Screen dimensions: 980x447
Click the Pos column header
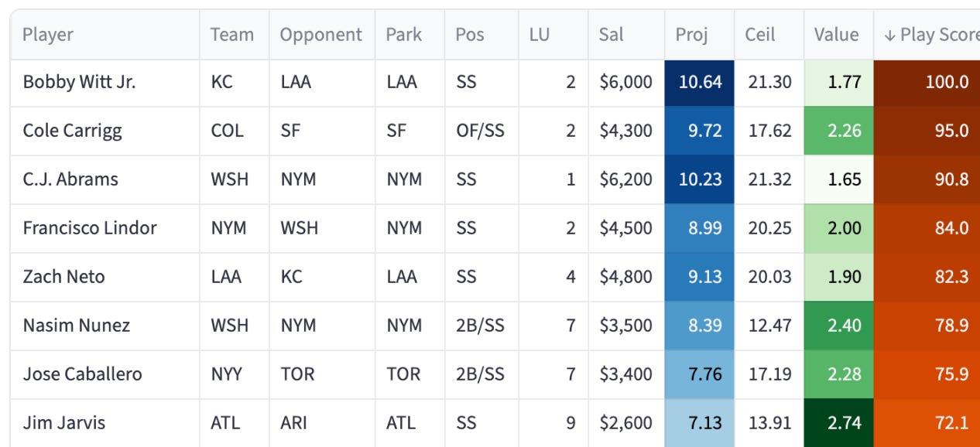click(x=471, y=35)
